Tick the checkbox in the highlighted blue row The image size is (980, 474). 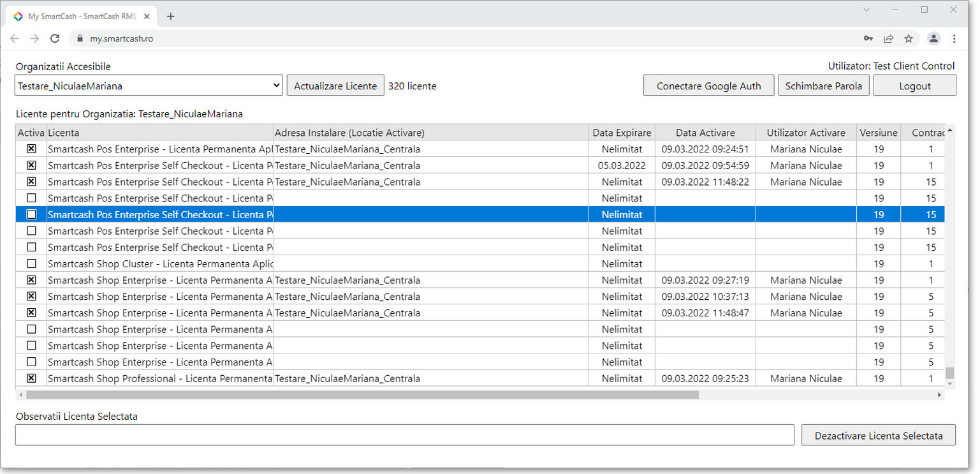31,214
